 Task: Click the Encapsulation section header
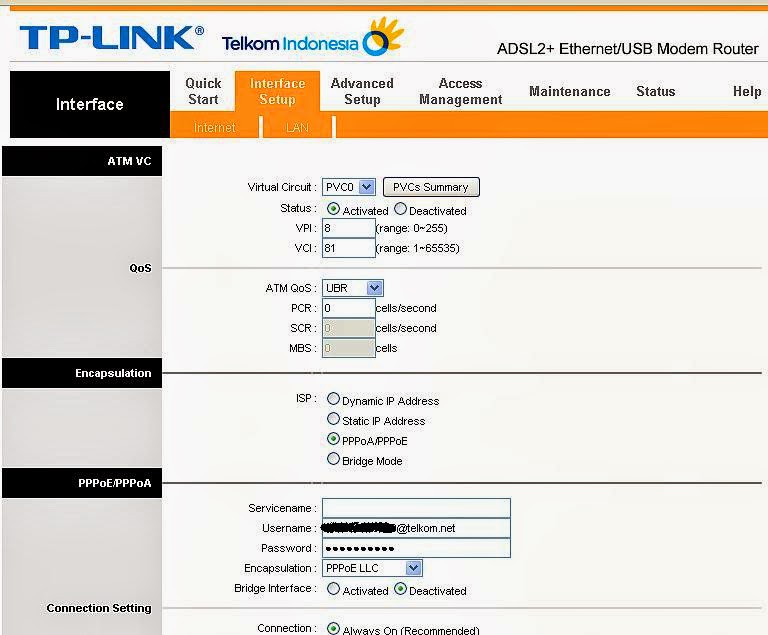pos(82,373)
